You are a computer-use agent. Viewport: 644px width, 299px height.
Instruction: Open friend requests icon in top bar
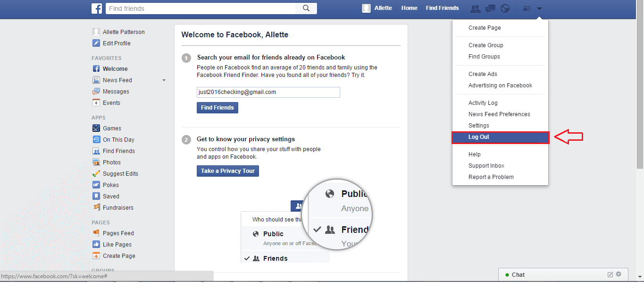point(476,9)
